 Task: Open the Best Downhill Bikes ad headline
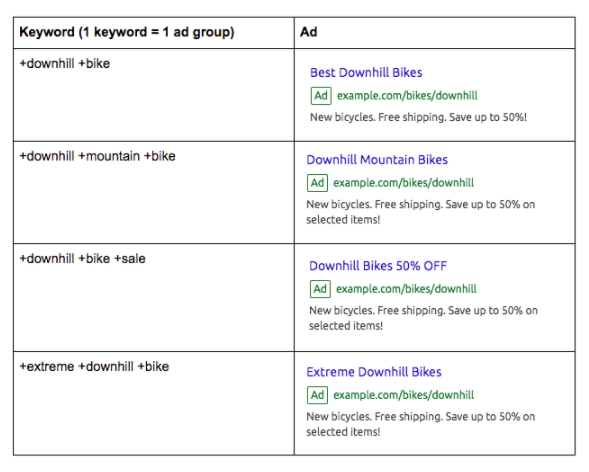pyautogui.click(x=366, y=72)
